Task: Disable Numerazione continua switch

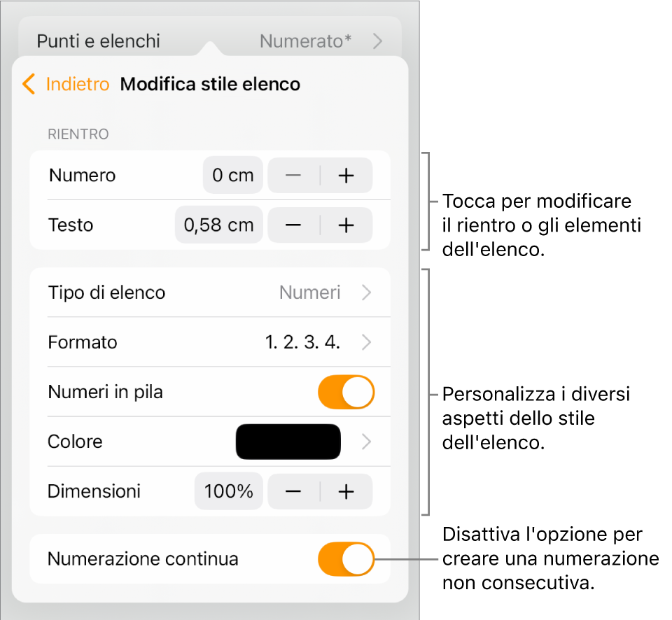Action: click(346, 558)
